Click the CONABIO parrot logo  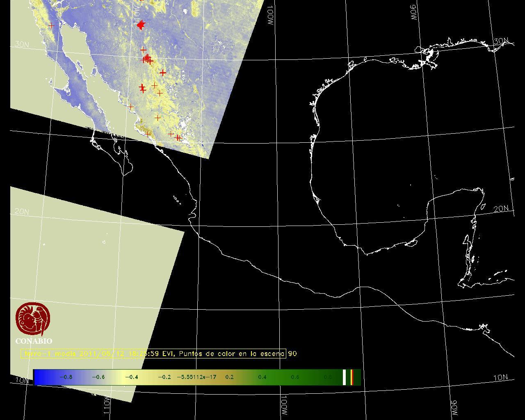[x=33, y=319]
